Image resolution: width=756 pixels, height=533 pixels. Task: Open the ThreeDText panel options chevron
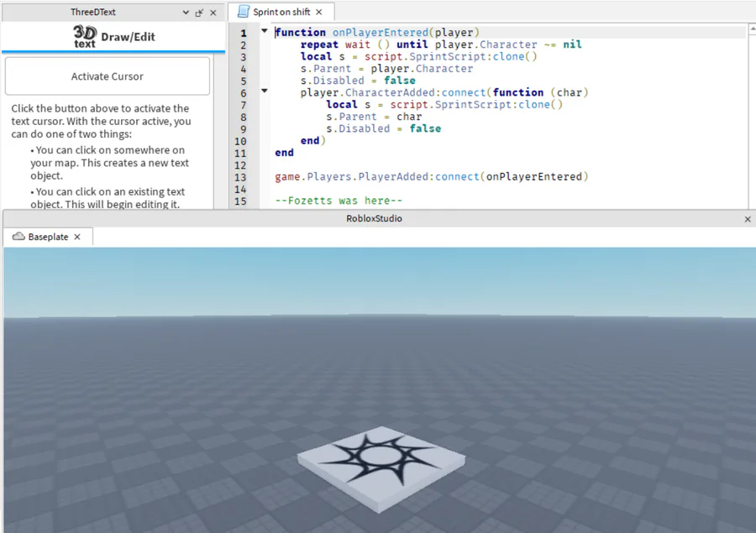pyautogui.click(x=186, y=13)
